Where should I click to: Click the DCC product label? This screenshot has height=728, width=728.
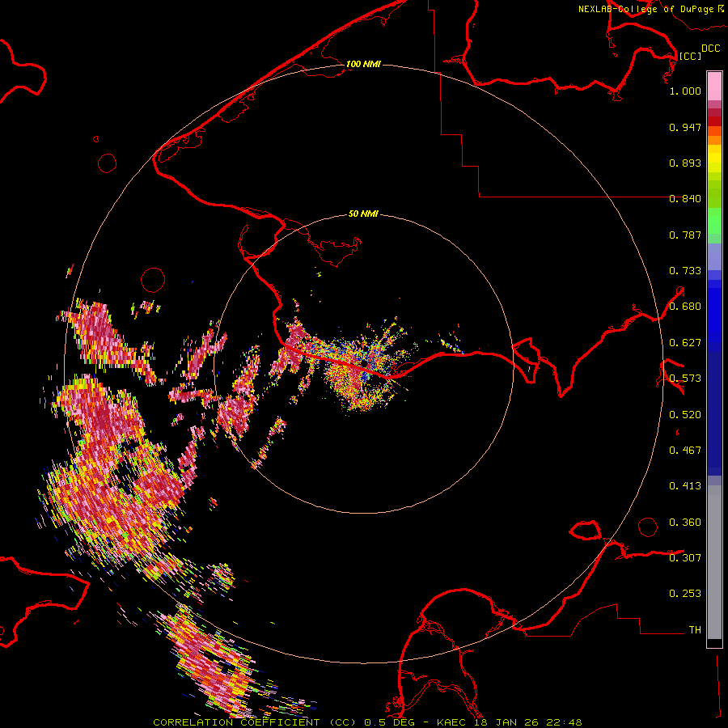click(710, 49)
